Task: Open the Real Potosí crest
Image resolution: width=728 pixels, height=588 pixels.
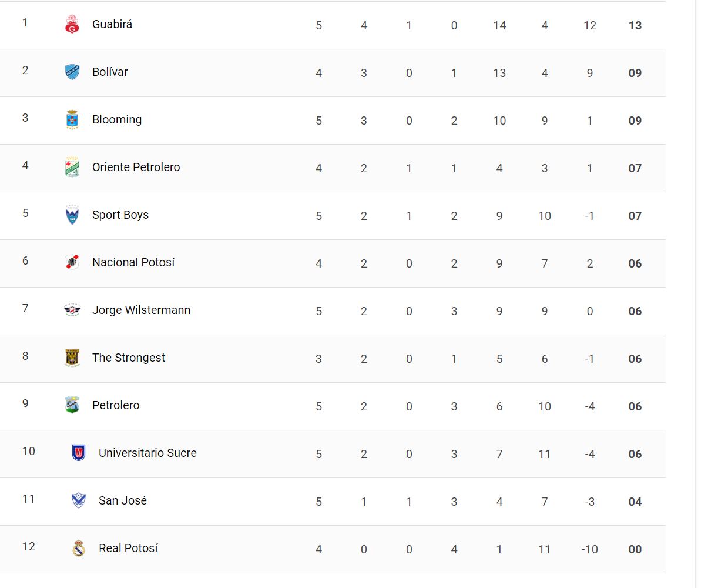Action: 78,548
